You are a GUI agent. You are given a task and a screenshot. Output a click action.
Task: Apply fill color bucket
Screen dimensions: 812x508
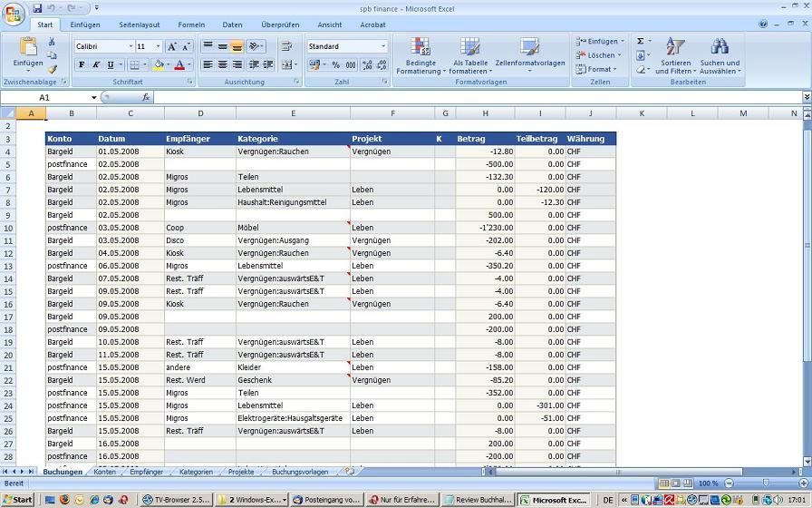(x=159, y=64)
